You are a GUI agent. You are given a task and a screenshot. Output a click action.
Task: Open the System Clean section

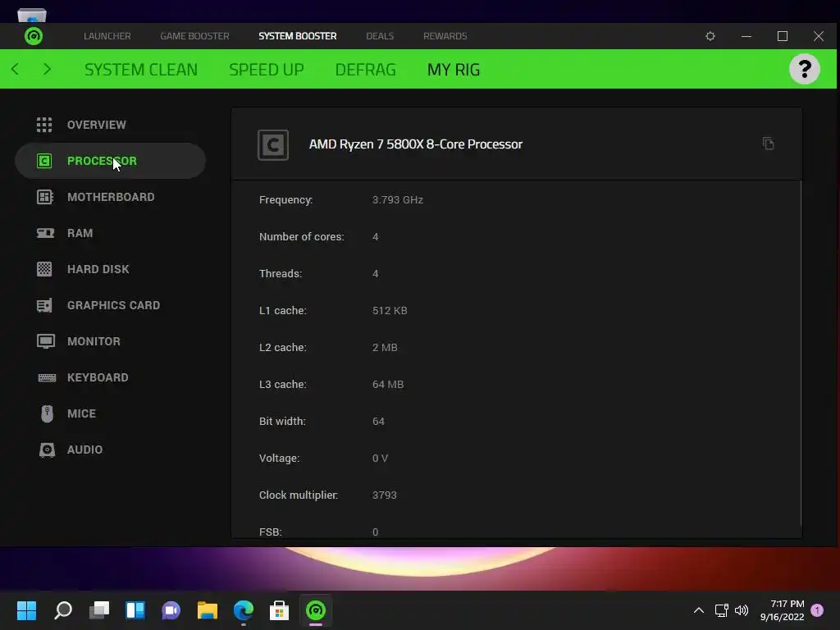(141, 70)
